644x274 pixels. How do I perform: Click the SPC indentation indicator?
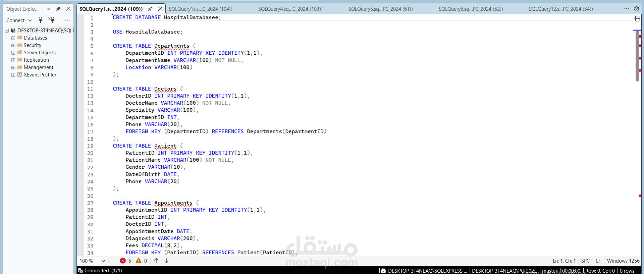(x=585, y=261)
